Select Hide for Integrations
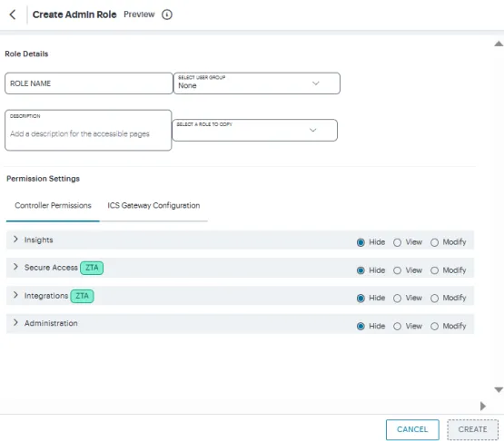Image resolution: width=504 pixels, height=441 pixels. coord(361,299)
